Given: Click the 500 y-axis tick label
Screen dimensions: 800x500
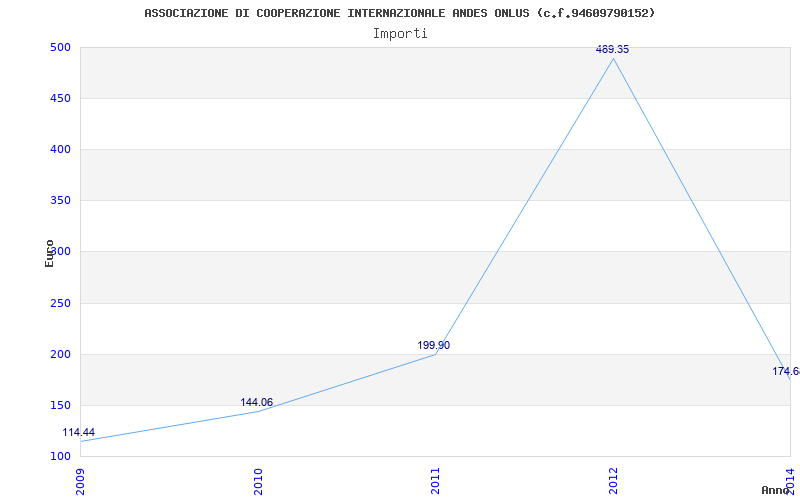Looking at the screenshot, I should (60, 47).
